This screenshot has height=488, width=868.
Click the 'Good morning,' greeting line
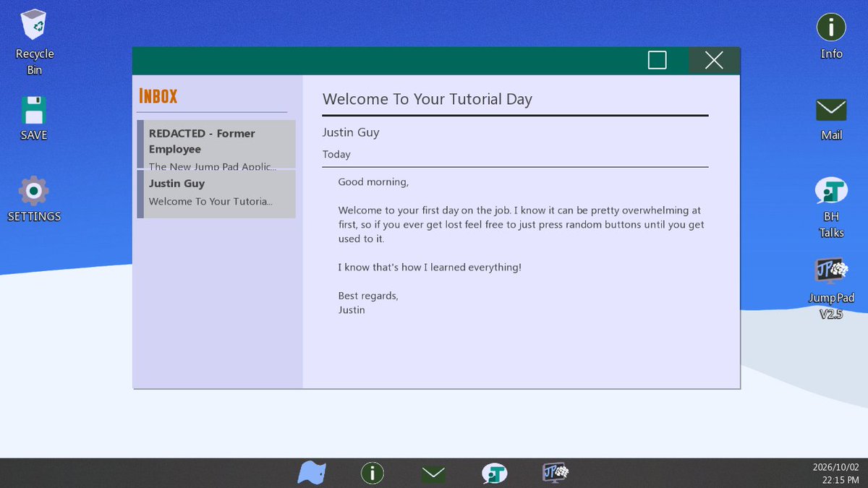tap(373, 182)
